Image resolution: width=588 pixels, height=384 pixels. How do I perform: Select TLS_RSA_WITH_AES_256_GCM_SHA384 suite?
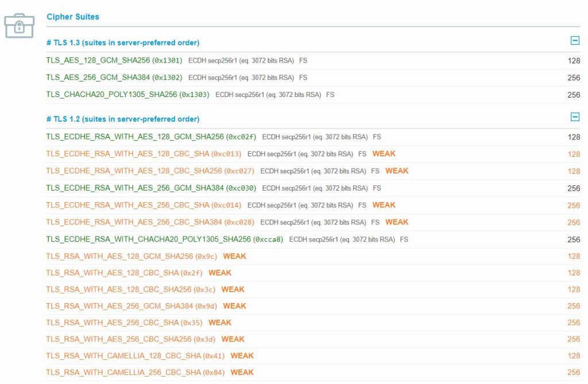[131, 306]
